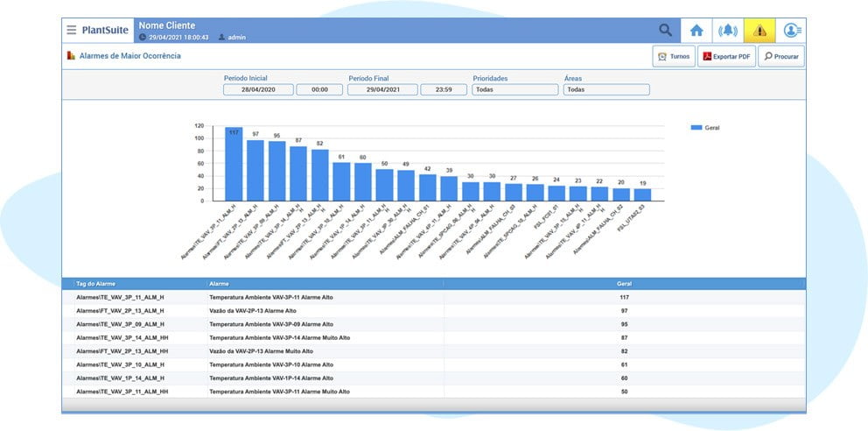The image size is (868, 431).
Task: Click the Período Inicial time field 00:00
Action: 319,89
